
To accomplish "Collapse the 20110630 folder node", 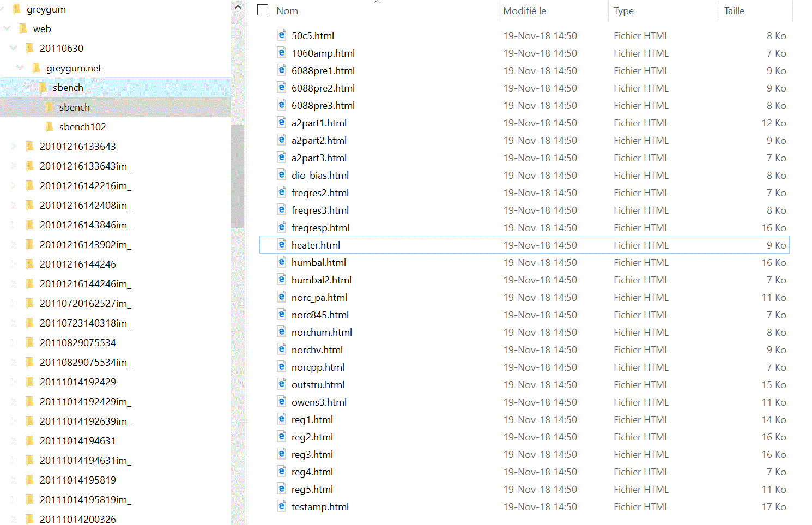I will pyautogui.click(x=14, y=48).
